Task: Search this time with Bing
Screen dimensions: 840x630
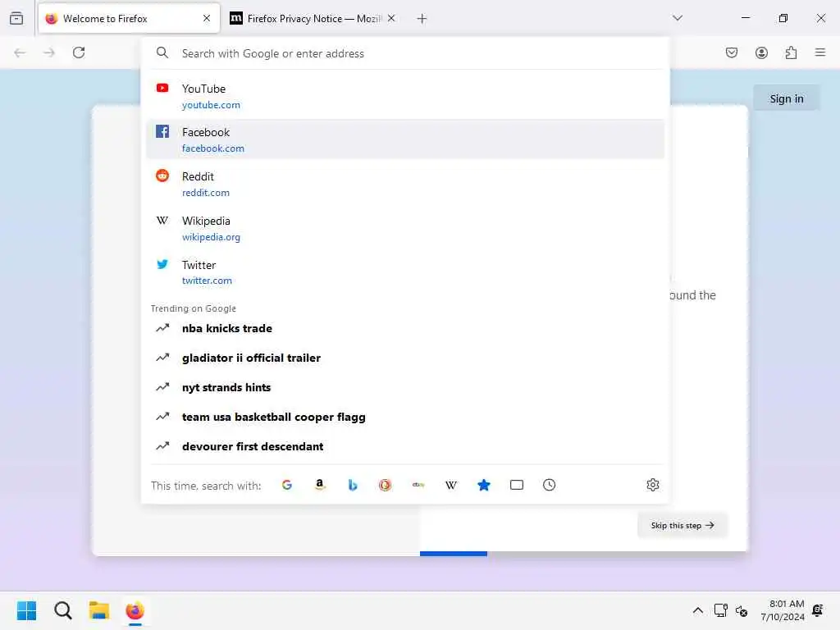Action: click(353, 485)
